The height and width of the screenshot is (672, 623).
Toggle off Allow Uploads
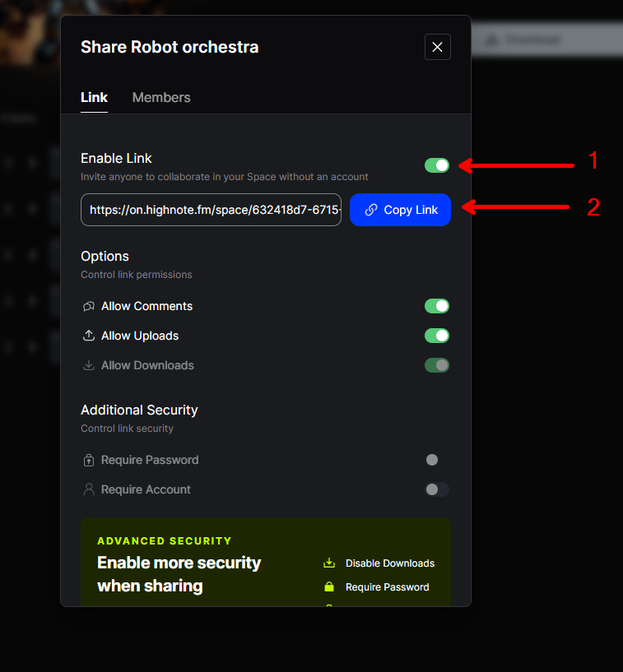point(437,336)
